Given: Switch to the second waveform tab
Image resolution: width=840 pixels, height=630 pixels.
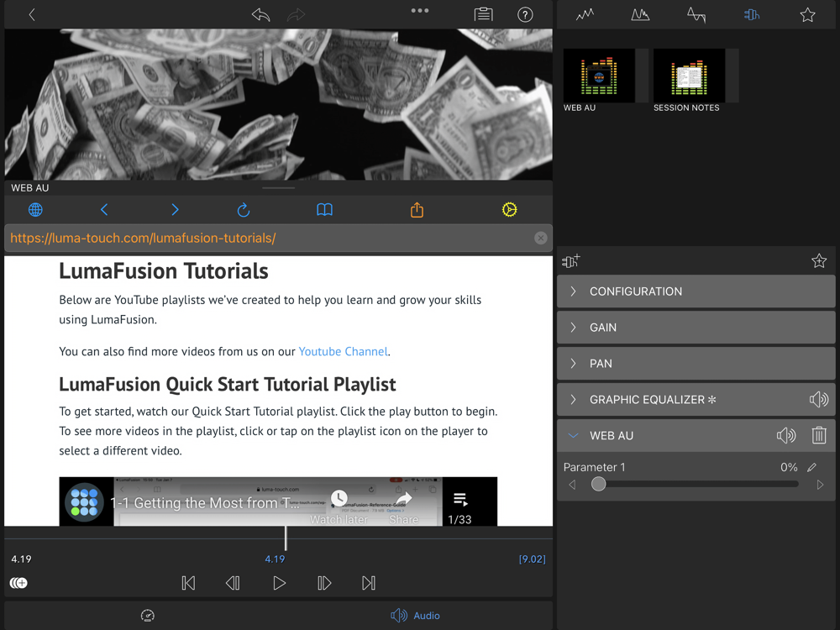Looking at the screenshot, I should coord(640,14).
